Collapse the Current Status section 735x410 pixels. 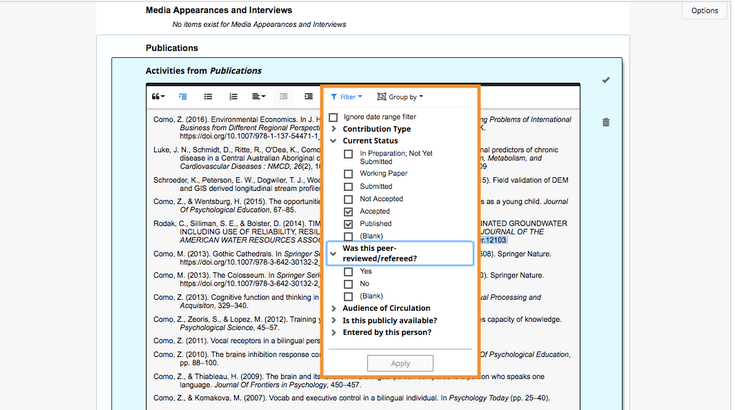pos(333,141)
